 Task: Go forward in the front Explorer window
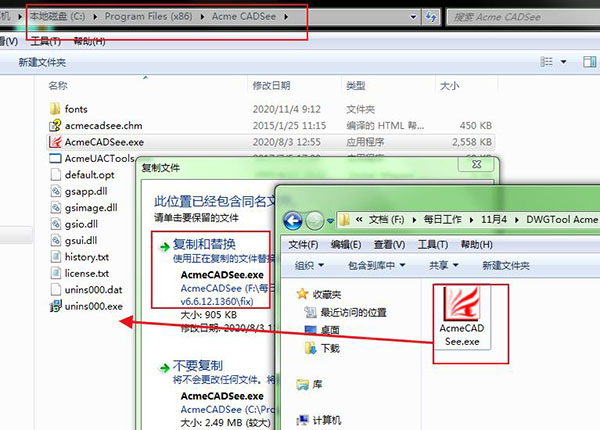[x=315, y=221]
